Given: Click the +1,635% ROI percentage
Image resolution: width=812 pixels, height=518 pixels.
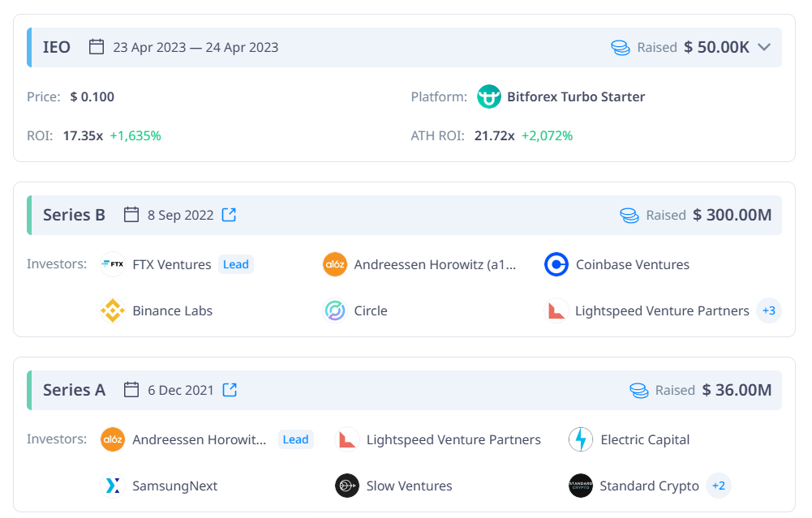Looking at the screenshot, I should point(135,135).
